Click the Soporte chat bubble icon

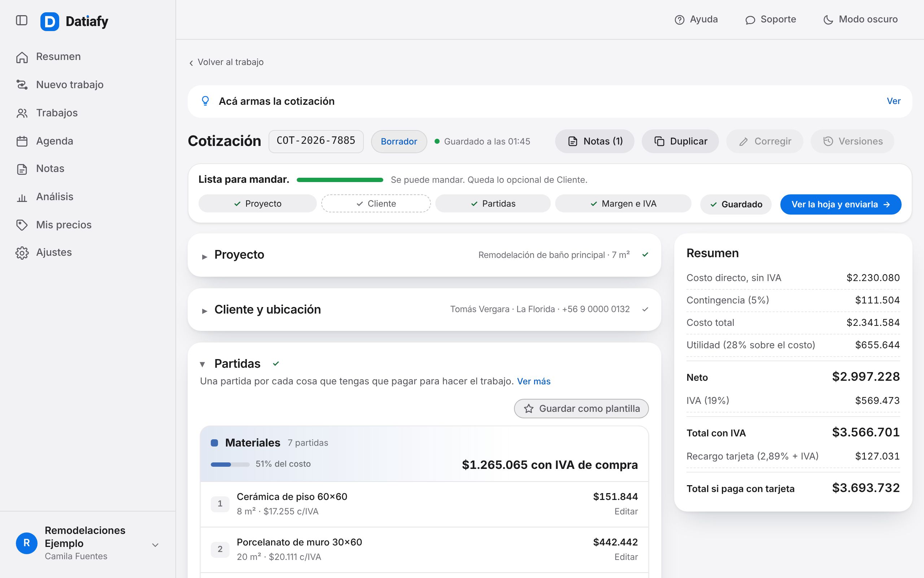750,20
